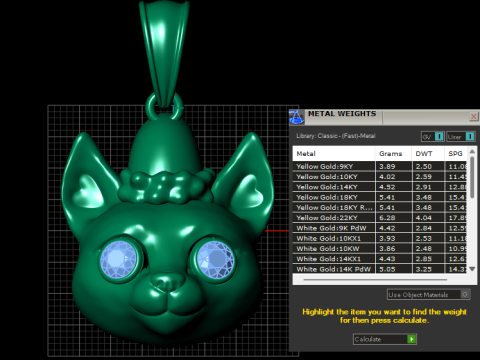This screenshot has height=360, width=480.
Task: Select the Yellow Gold:9KY row
Action: [380, 166]
